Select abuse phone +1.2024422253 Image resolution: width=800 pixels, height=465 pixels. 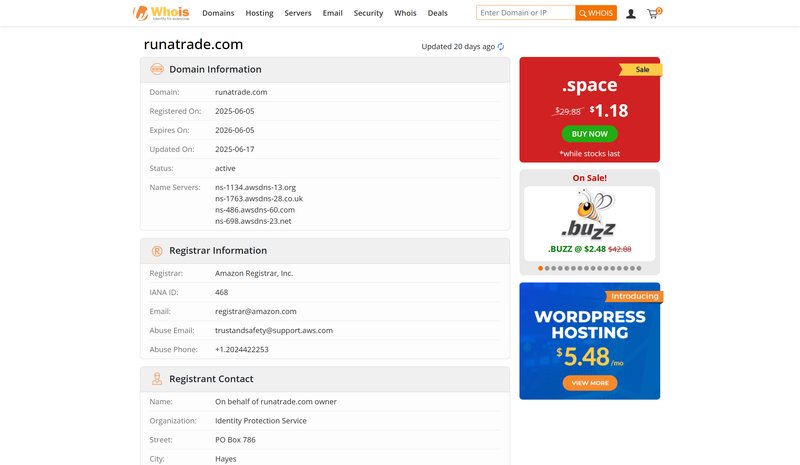click(x=242, y=349)
